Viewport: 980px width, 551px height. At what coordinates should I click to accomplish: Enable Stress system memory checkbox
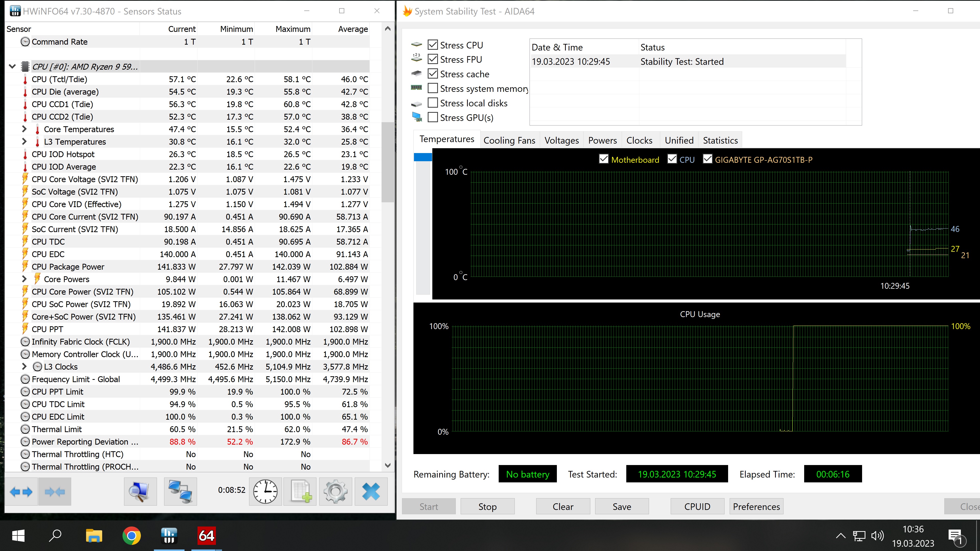coord(433,88)
